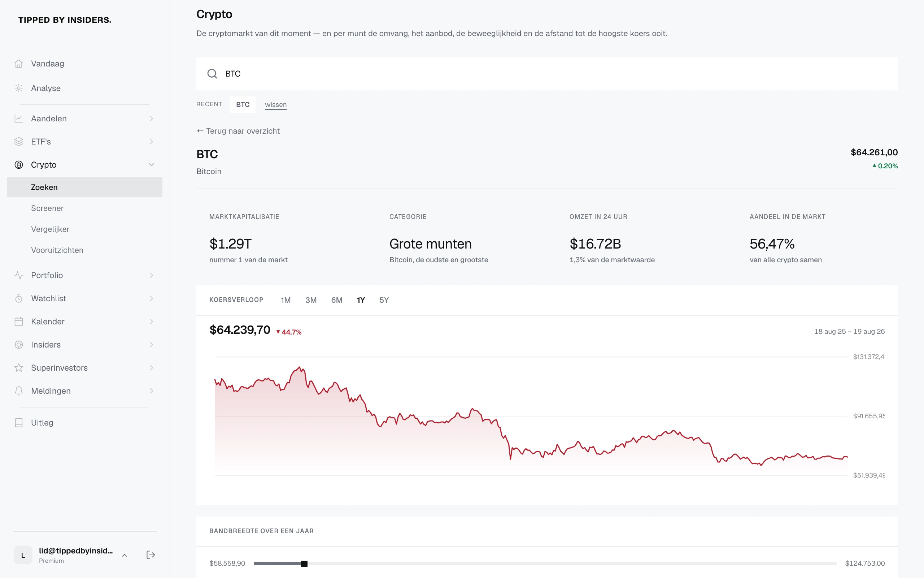Click the Meldingen bell icon
The image size is (924, 578).
pos(19,391)
